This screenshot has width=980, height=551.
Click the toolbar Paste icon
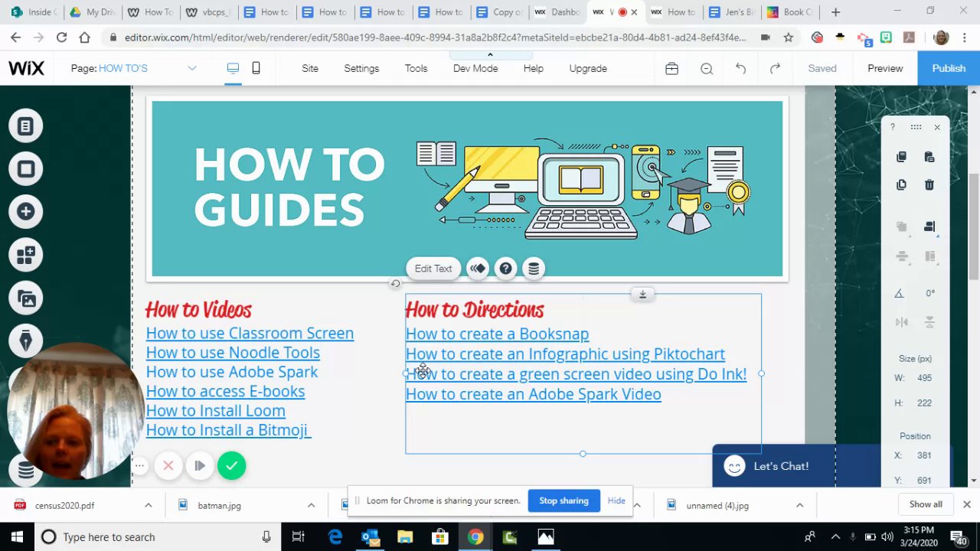point(929,157)
